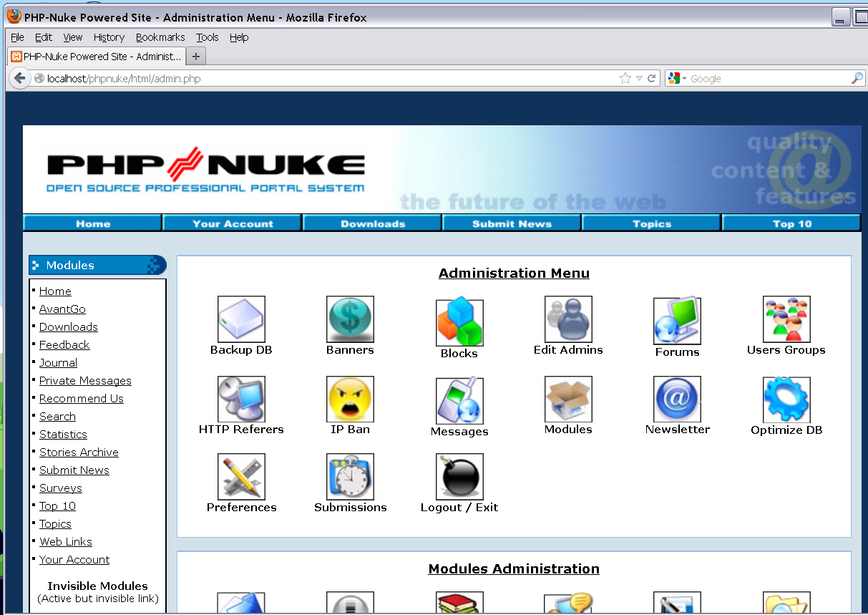This screenshot has height=615, width=868.
Task: Select the Blocks administration icon
Action: (x=459, y=323)
